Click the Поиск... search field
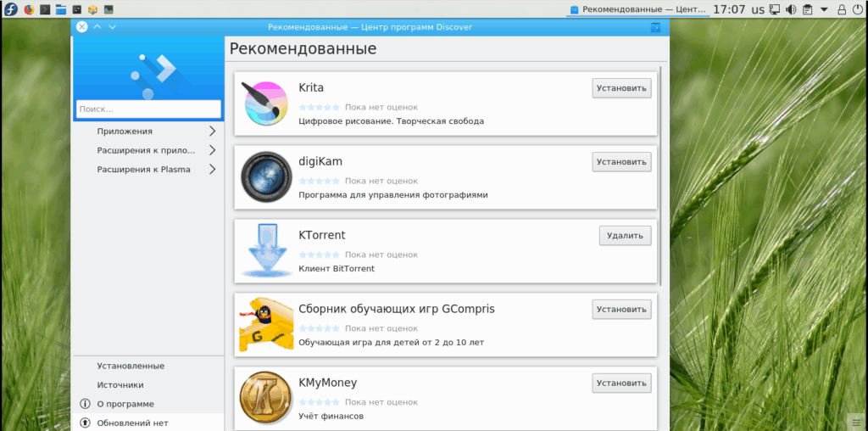This screenshot has height=431, width=868. point(148,109)
